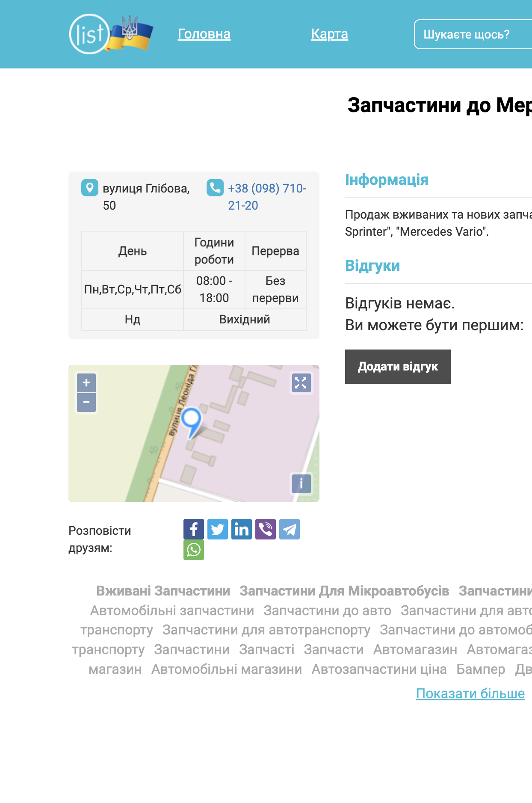Click the location pin icon beside the address
Image resolution: width=532 pixels, height=803 pixels.
pyautogui.click(x=90, y=187)
